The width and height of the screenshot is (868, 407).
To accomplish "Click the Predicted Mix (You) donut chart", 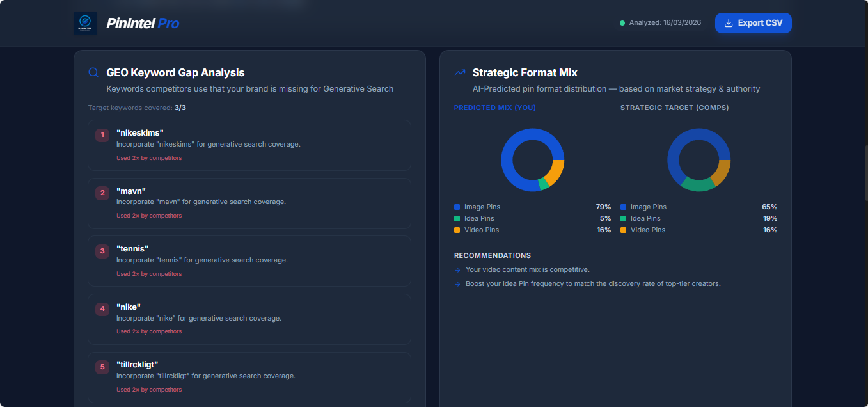I will pyautogui.click(x=532, y=160).
